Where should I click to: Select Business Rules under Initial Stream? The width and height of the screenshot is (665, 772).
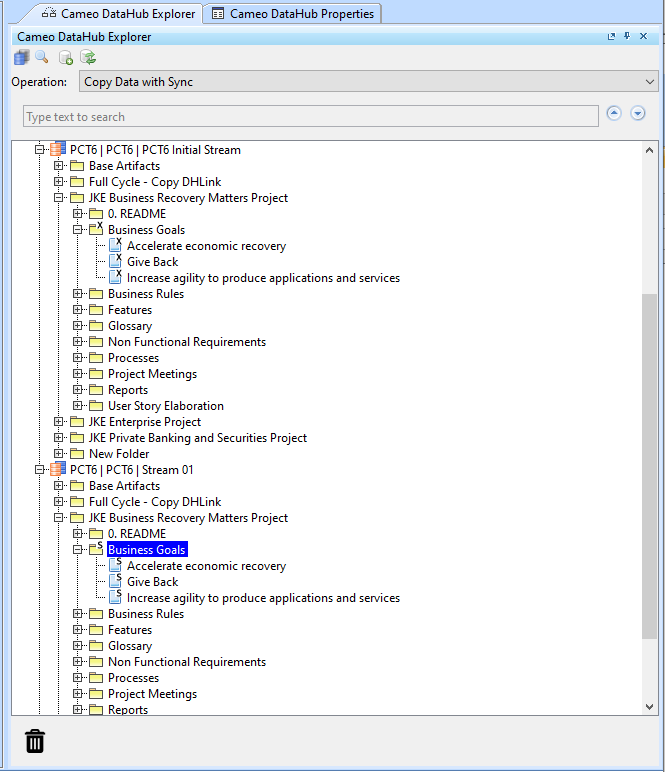coord(146,294)
